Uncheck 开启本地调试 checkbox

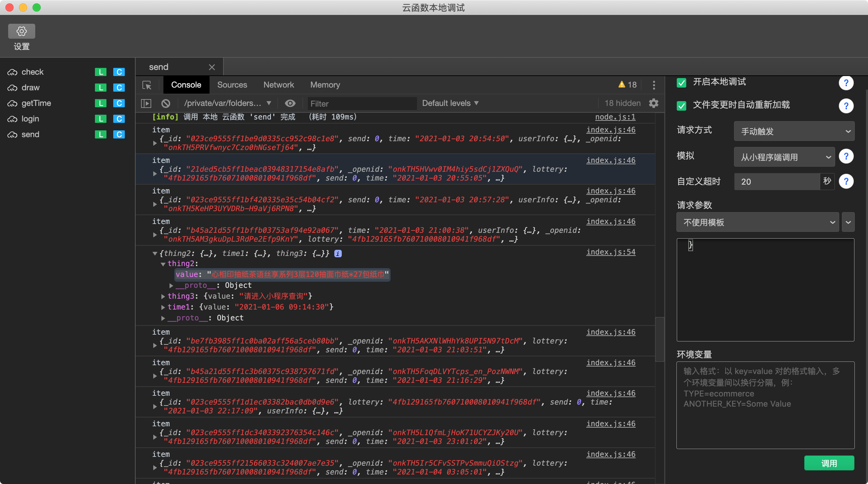tap(682, 82)
